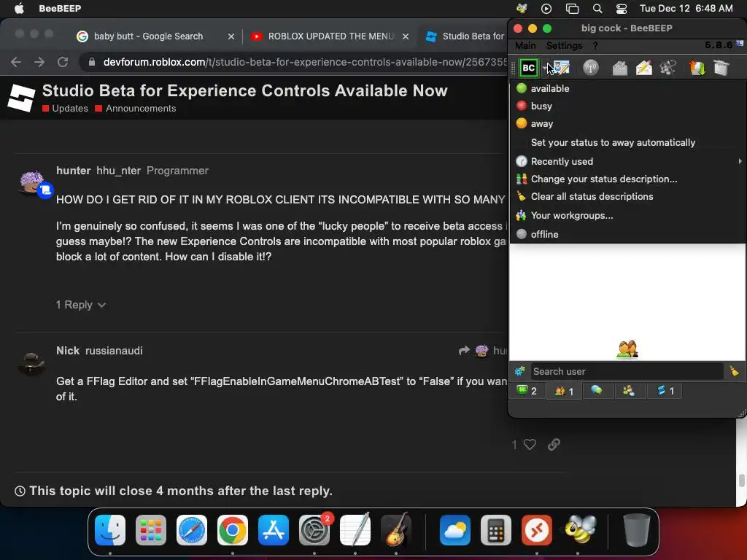The image size is (747, 560).
Task: Set status to busy
Action: pyautogui.click(x=627, y=106)
